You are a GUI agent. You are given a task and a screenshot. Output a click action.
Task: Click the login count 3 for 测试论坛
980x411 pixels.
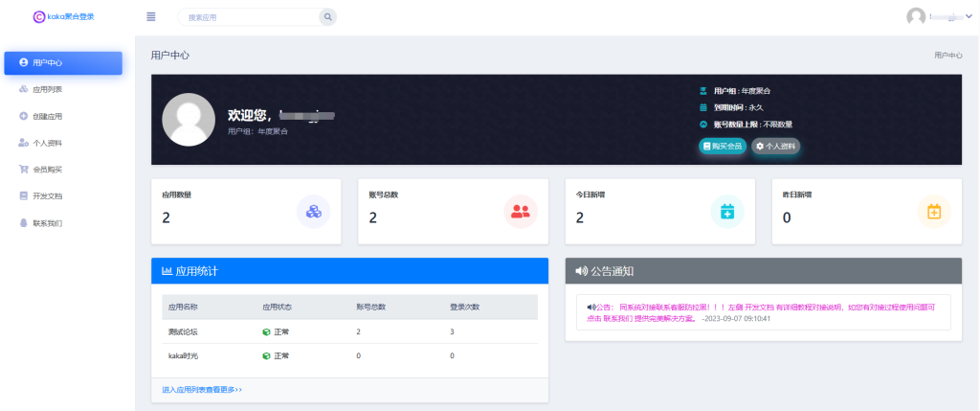pyautogui.click(x=452, y=331)
